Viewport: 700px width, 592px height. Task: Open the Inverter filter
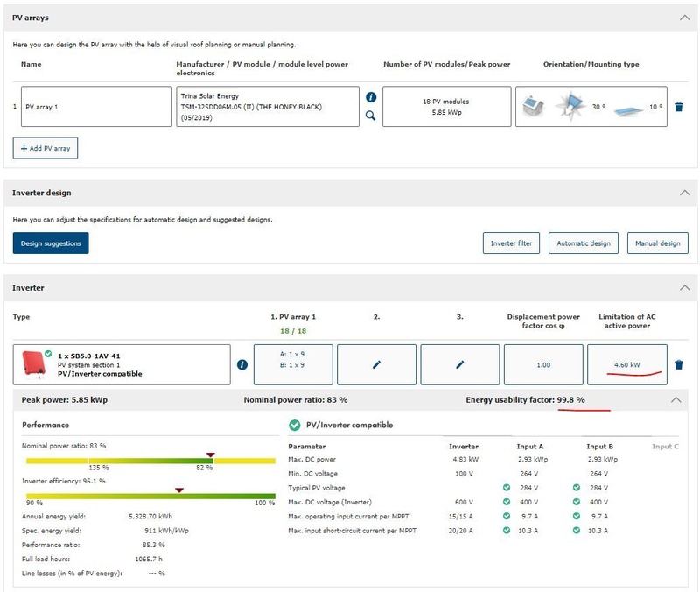(x=511, y=243)
